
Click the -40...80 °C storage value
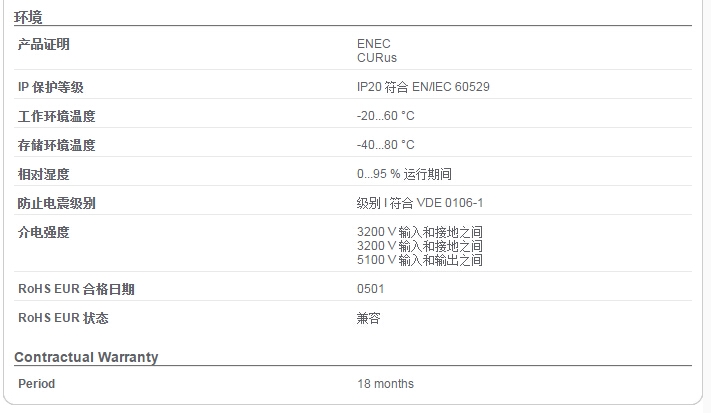pos(386,145)
